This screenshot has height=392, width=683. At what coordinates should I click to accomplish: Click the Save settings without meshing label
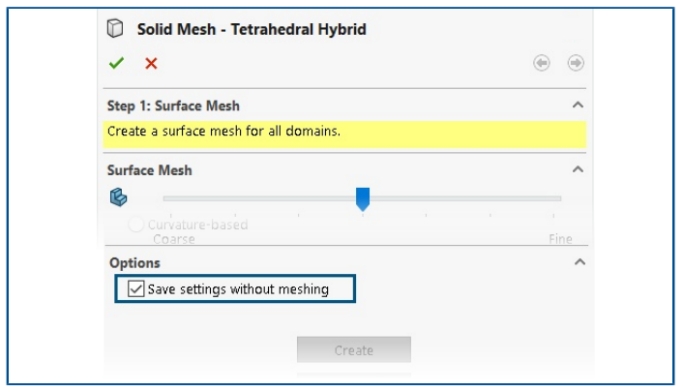click(x=238, y=289)
